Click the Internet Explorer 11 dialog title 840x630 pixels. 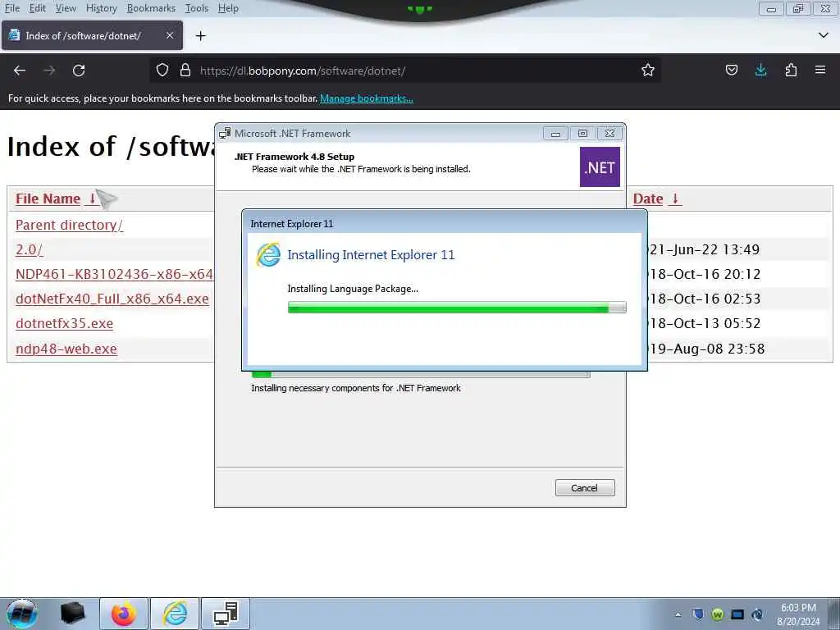(x=292, y=224)
